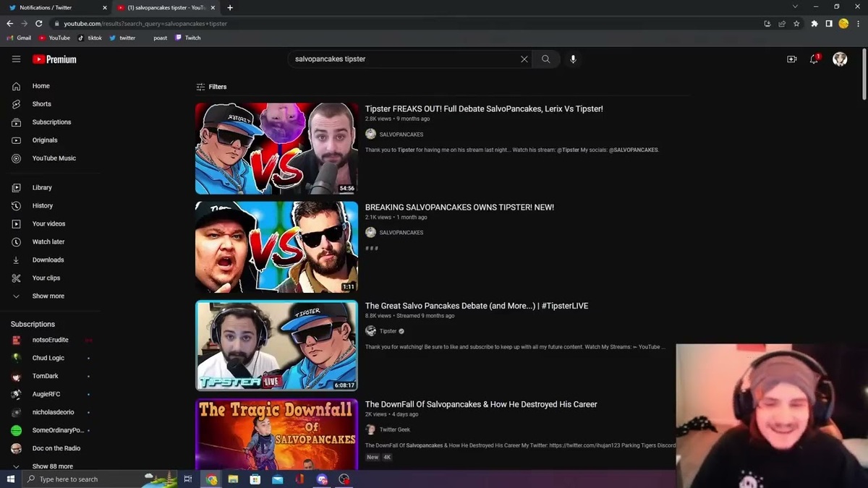Click the Create video camera icon
868x488 pixels.
tap(792, 59)
